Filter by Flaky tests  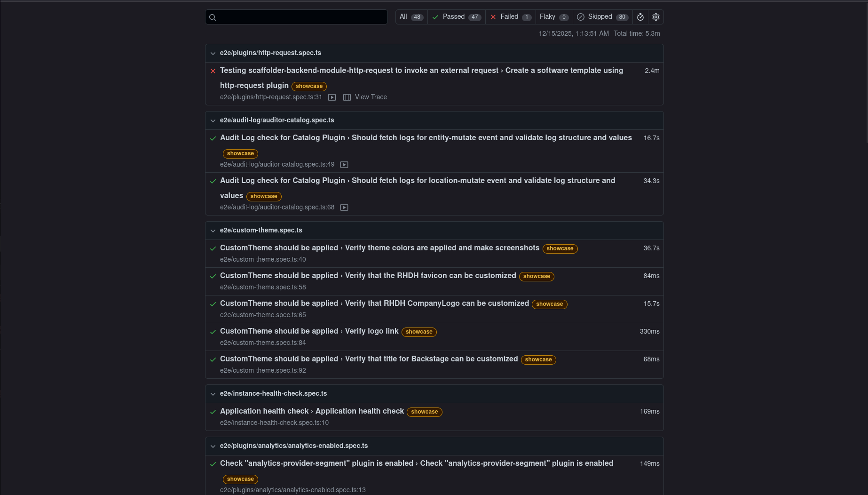tap(554, 17)
